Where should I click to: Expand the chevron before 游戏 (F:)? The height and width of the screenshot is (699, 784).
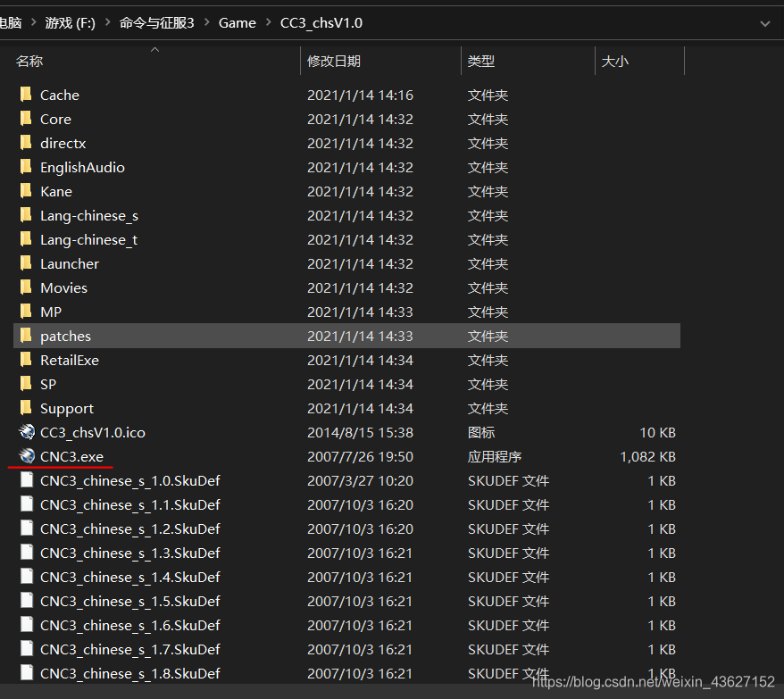[x=34, y=22]
